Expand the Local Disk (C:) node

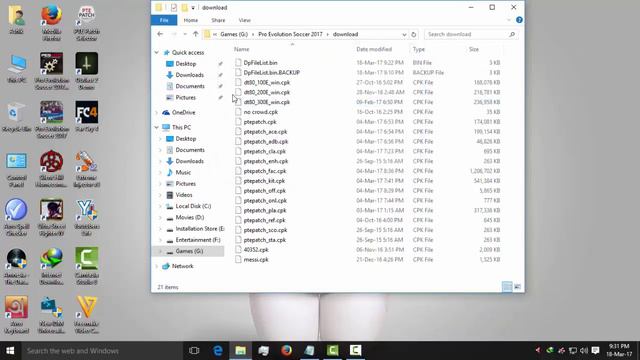coord(161,206)
